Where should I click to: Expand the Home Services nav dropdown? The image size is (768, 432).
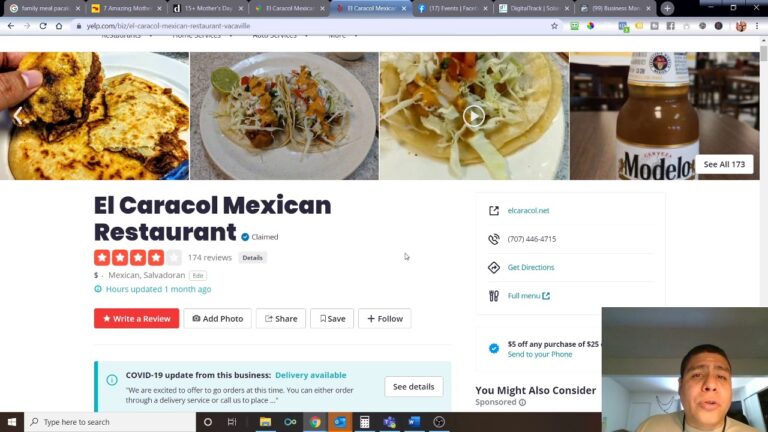click(202, 36)
